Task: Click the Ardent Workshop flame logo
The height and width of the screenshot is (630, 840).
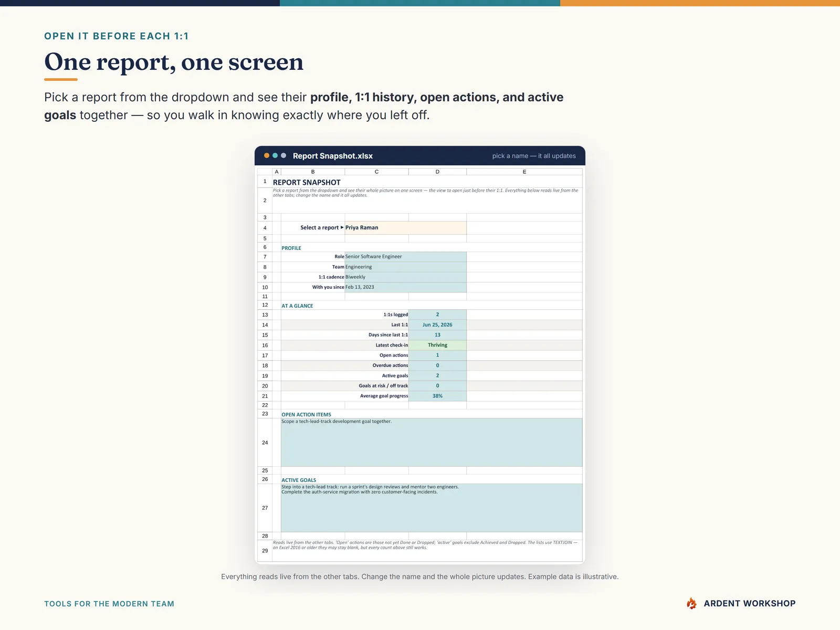Action: [x=691, y=604]
